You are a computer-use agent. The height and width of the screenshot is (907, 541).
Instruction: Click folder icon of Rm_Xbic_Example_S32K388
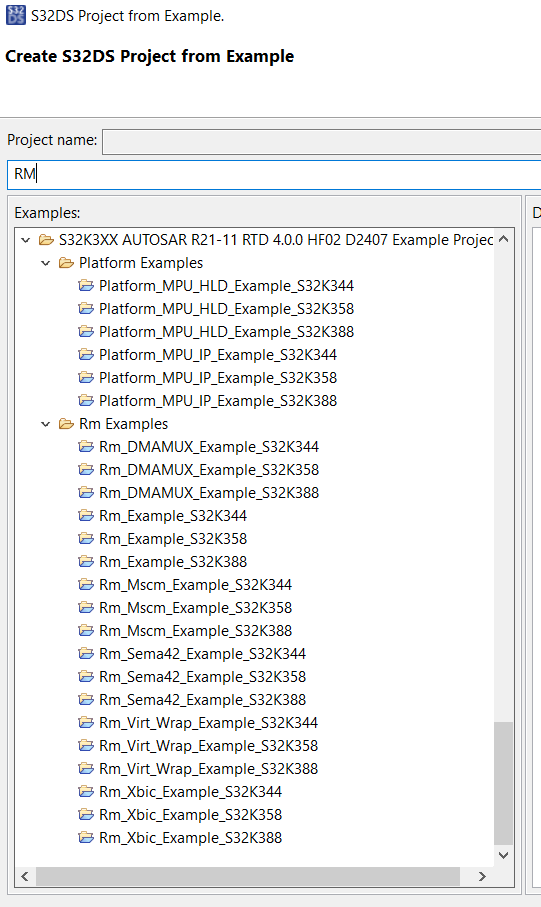(x=86, y=837)
